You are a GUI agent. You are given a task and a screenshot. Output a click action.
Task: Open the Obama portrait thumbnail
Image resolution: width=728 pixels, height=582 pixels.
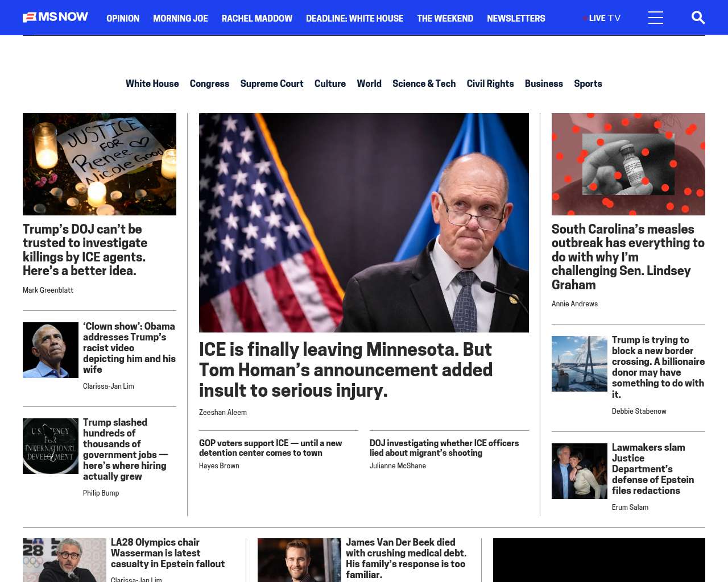[x=51, y=350]
